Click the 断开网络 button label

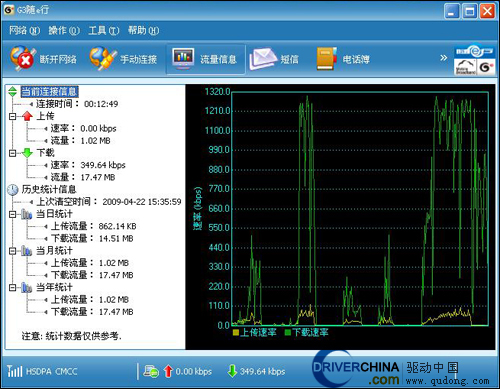click(x=58, y=59)
